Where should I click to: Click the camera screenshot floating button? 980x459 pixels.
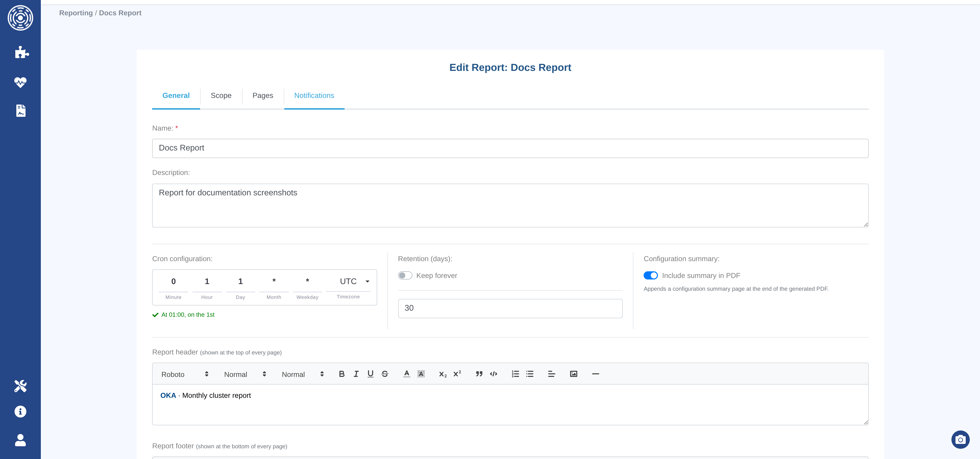[x=960, y=440]
